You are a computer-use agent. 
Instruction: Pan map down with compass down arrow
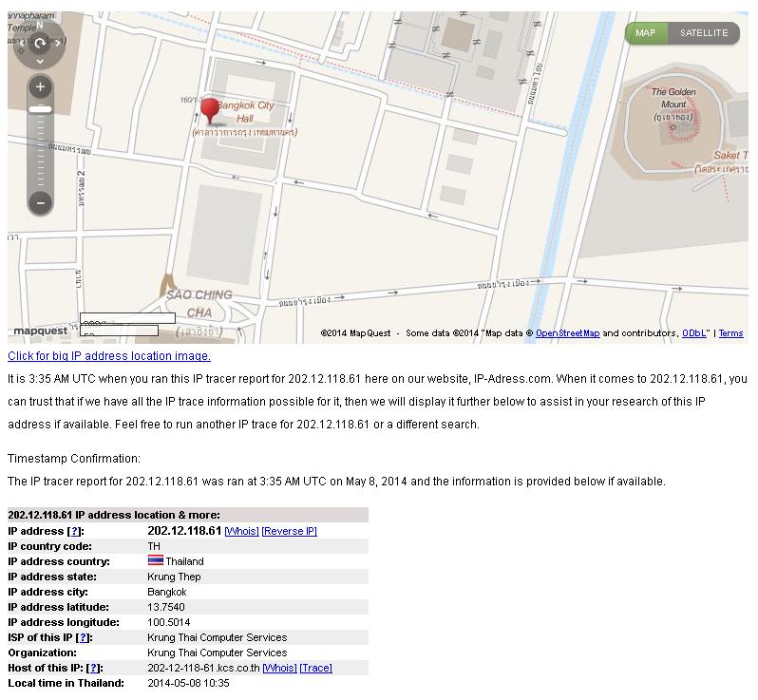click(40, 62)
